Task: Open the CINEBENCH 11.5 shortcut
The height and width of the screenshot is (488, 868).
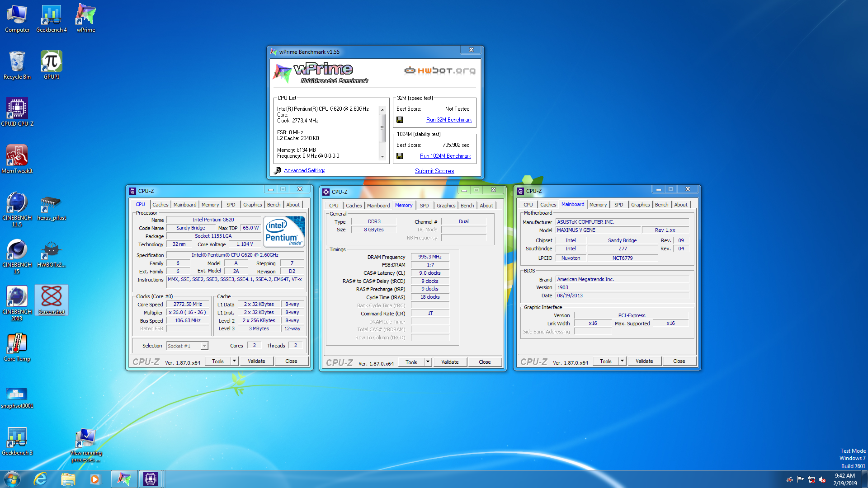Action: pos(17,209)
